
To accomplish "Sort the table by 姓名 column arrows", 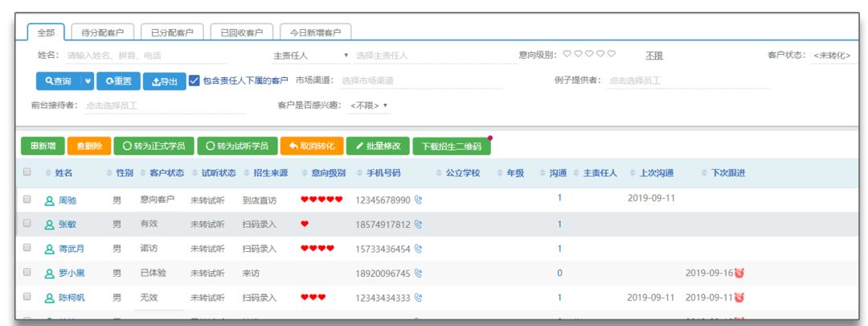I will [48, 173].
